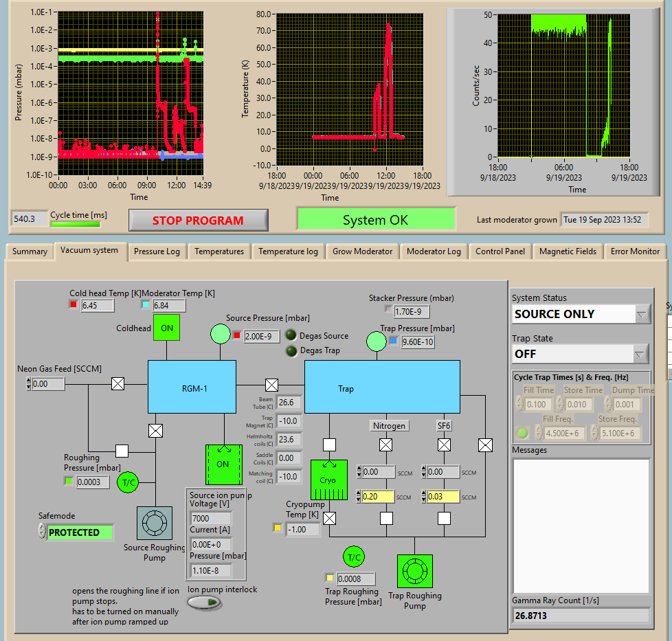Click the Nitrogen button
The width and height of the screenshot is (672, 641).
tap(389, 425)
